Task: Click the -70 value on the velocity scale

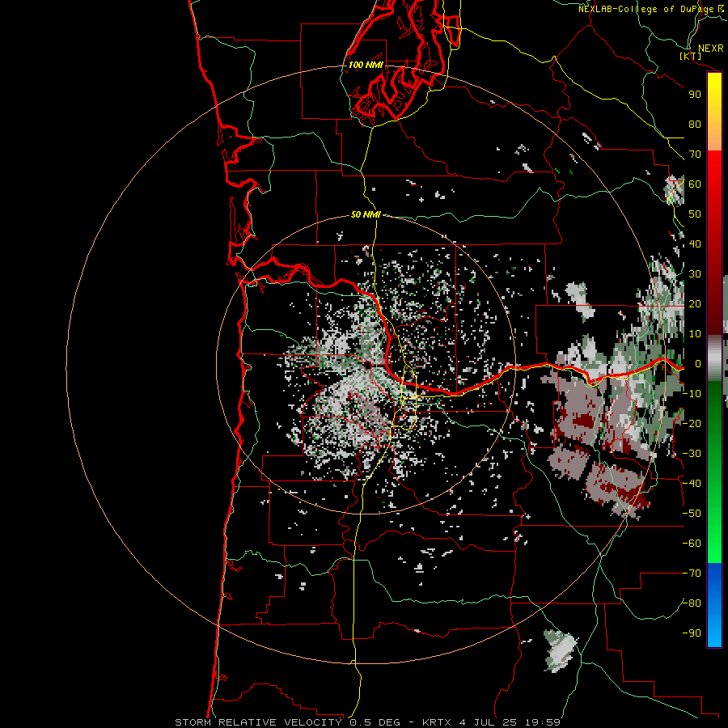Action: click(692, 574)
